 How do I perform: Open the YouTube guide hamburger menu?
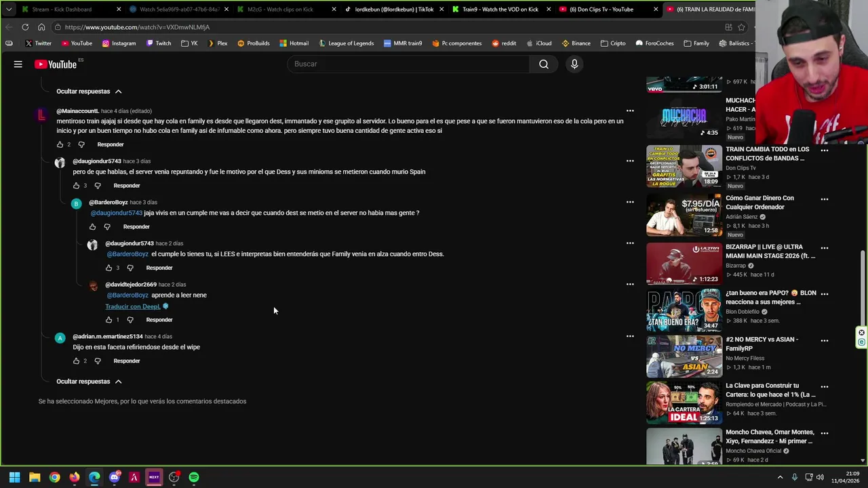[x=18, y=64]
